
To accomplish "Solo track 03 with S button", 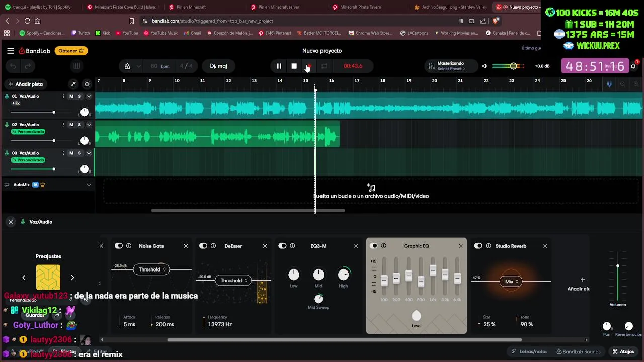I will 79,153.
